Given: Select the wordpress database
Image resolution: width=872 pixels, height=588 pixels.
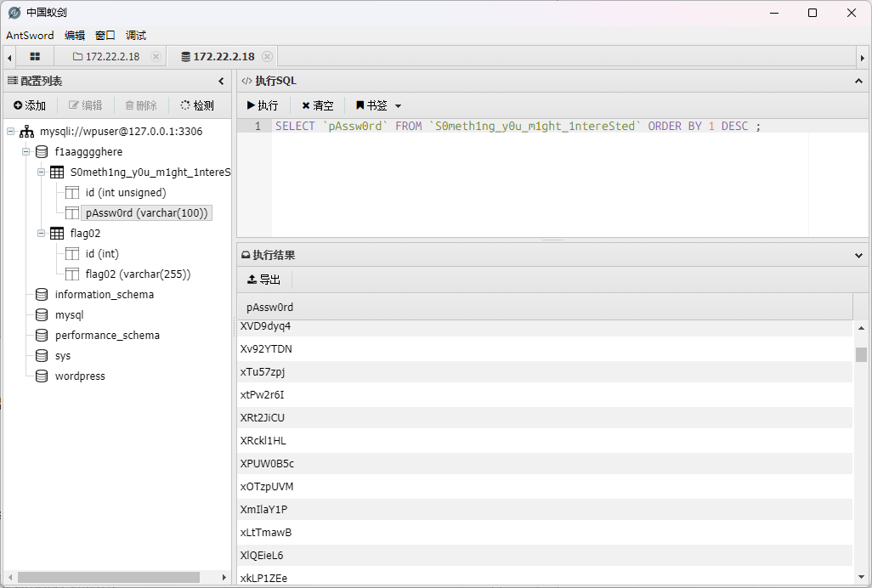Looking at the screenshot, I should [80, 376].
